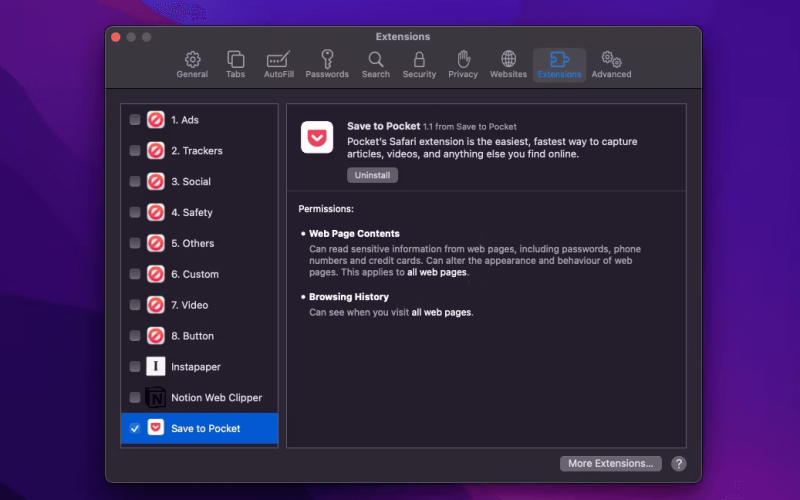Switch to the Tabs preferences pane
Viewport: 800px width, 500px height.
point(235,64)
